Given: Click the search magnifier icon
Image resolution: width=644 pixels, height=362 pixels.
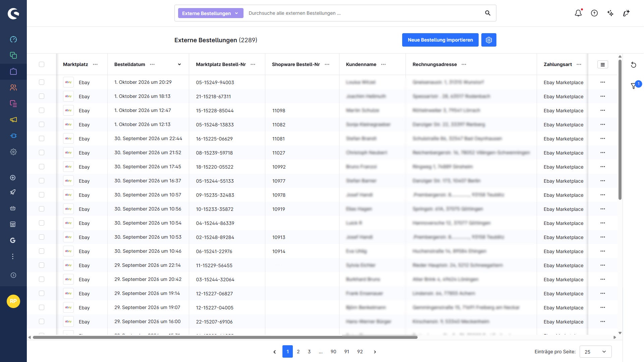Looking at the screenshot, I should pos(488,13).
